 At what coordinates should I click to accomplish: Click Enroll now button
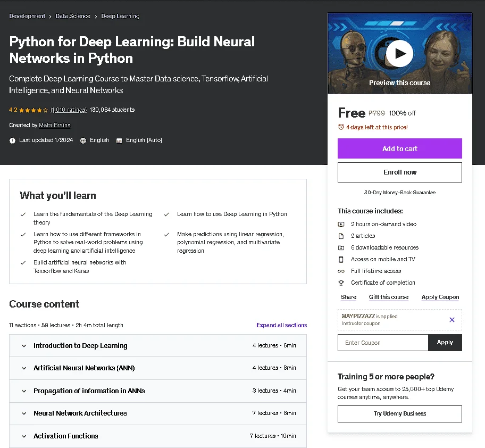(x=399, y=172)
